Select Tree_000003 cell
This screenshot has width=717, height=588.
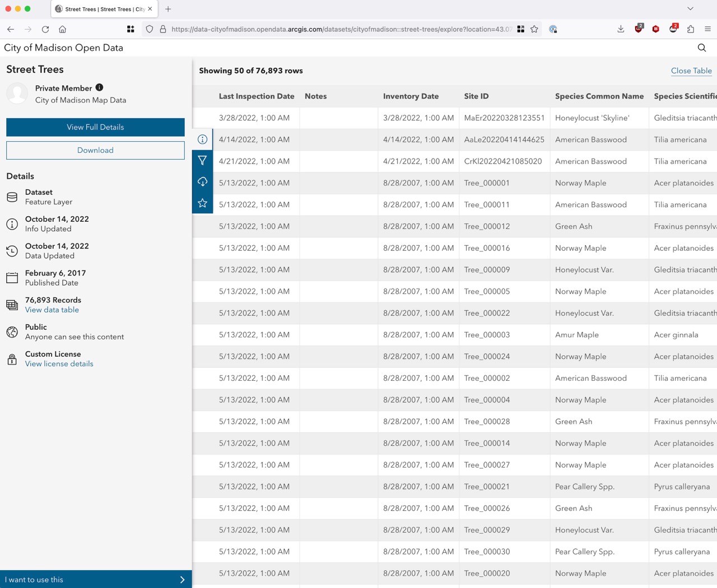505,335
